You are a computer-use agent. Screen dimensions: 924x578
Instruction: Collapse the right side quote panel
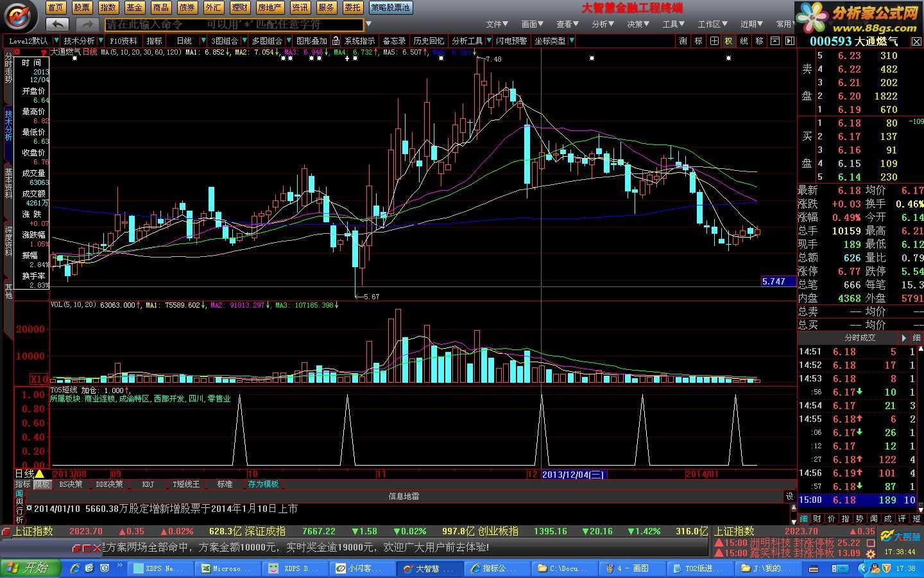click(x=790, y=40)
